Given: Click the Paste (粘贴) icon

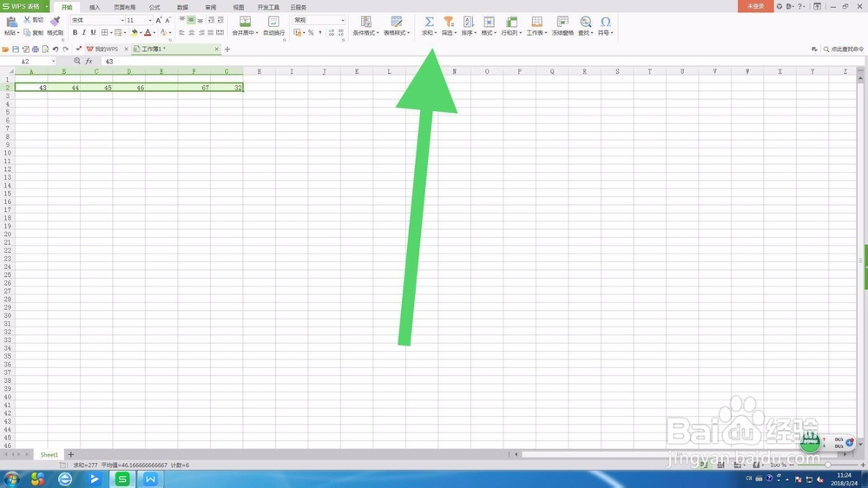Looking at the screenshot, I should pyautogui.click(x=11, y=23).
